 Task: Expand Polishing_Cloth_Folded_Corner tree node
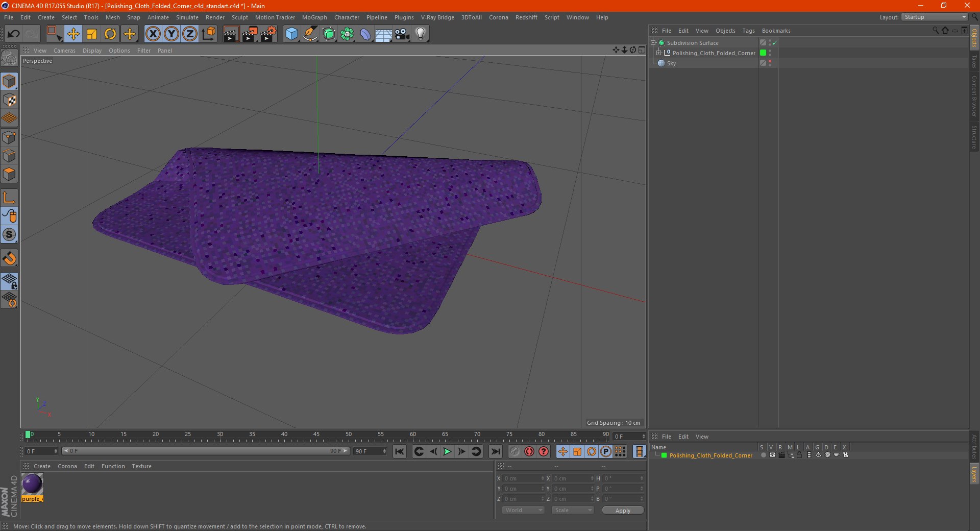tap(658, 53)
